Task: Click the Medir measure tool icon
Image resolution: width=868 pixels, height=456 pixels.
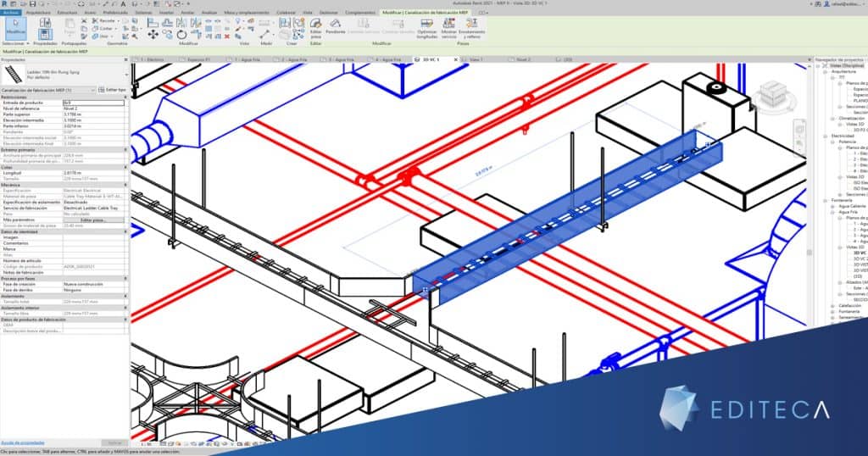Action: pos(265,34)
